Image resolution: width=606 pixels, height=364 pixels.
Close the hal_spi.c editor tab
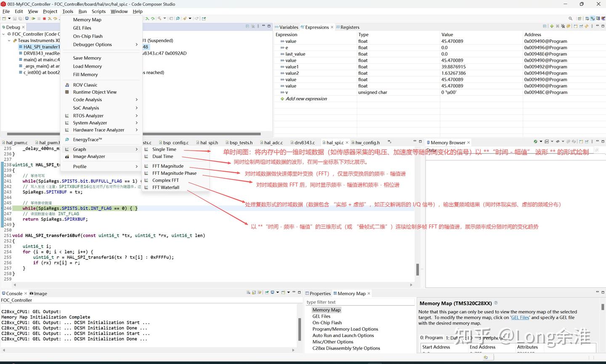click(347, 142)
